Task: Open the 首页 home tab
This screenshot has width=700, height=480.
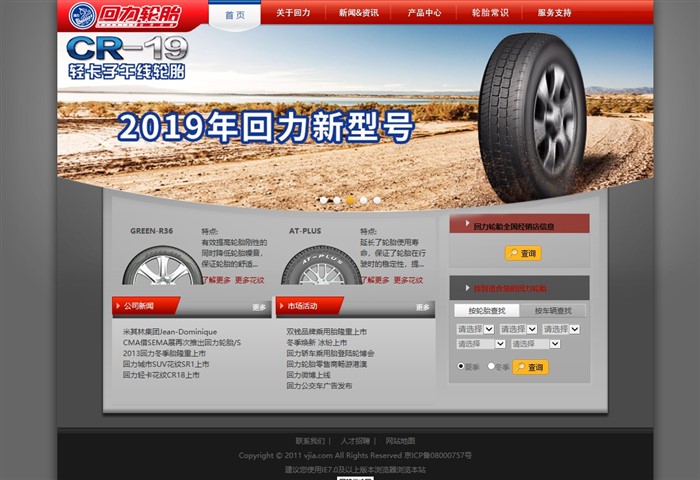Action: click(x=235, y=15)
